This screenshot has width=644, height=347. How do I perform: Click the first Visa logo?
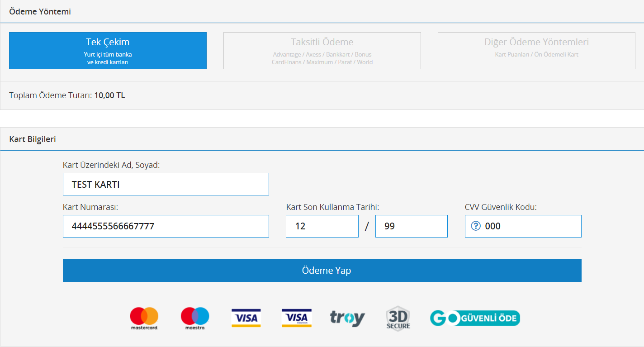246,318
